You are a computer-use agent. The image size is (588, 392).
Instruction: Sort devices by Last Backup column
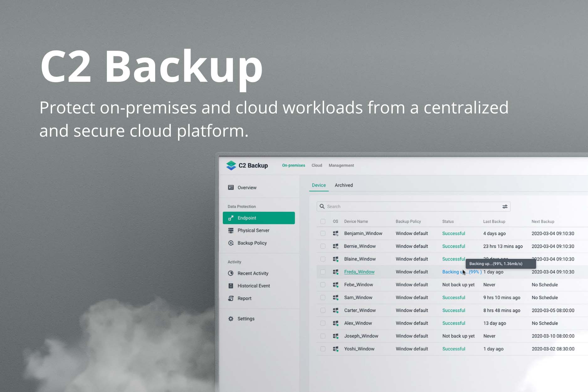tap(494, 221)
